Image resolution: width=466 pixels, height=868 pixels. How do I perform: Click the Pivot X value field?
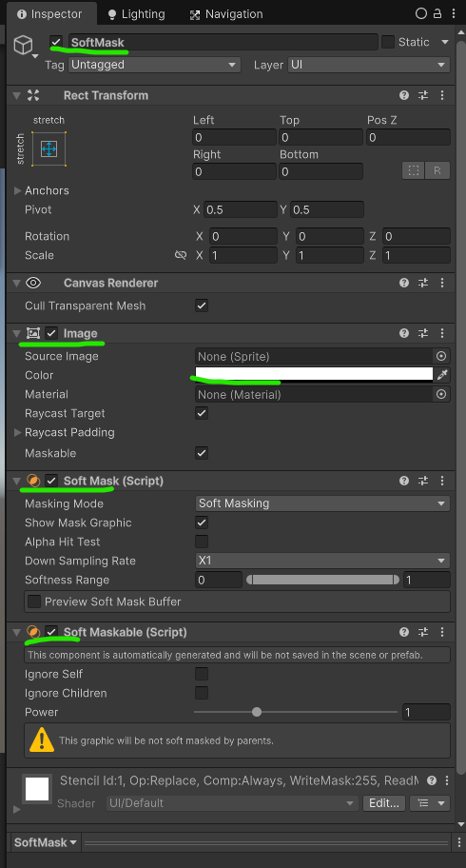[241, 209]
